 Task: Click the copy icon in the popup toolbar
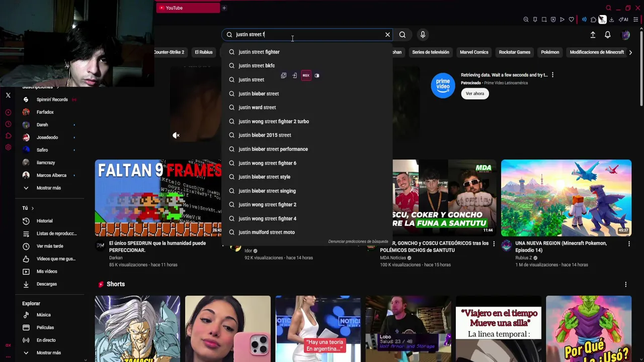(284, 75)
